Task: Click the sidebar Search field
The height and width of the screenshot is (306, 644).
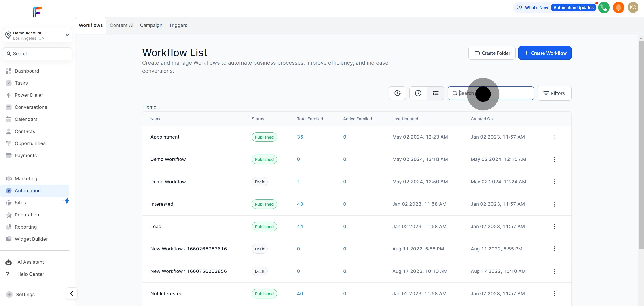Action: 38,53
